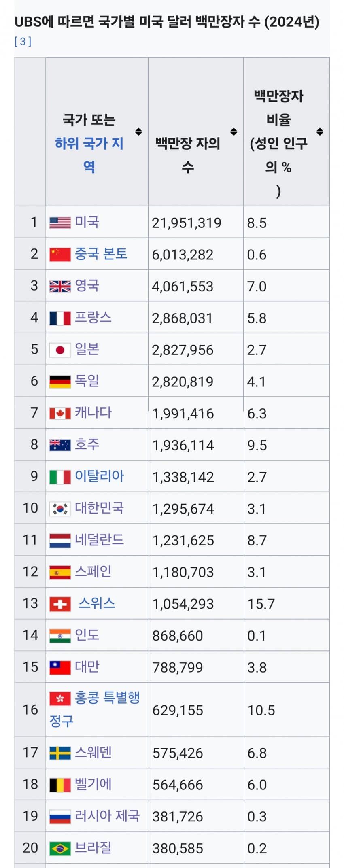Image resolution: width=344 pixels, height=868 pixels.
Task: Open the 하위 국가 지역 header link
Action: tap(89, 155)
